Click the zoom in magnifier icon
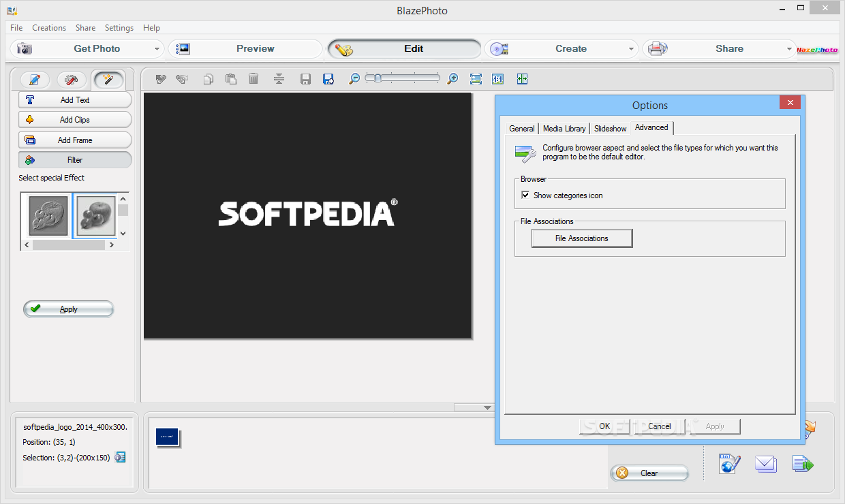Screen dimensions: 845x504 pyautogui.click(x=452, y=79)
